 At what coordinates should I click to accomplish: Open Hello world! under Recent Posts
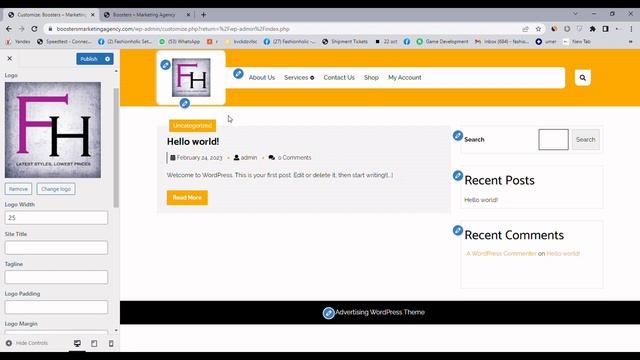click(481, 200)
